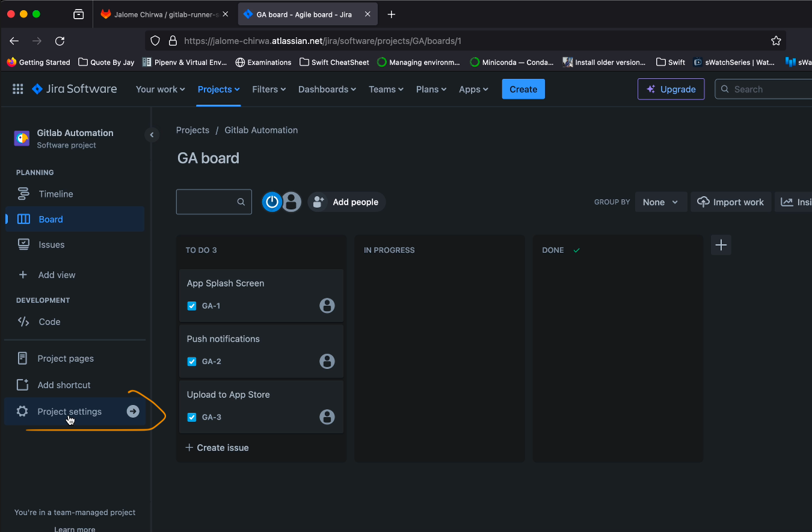Click the Upgrade button
Image resolution: width=812 pixels, height=532 pixels.
(671, 89)
